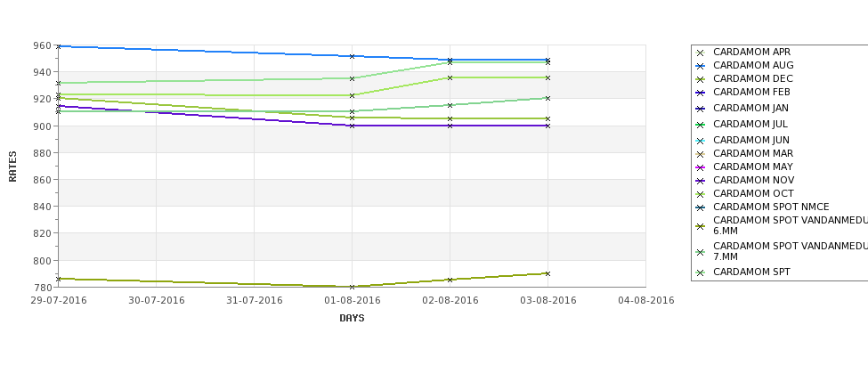Select the CARDAMOM JUN legend entry
This screenshot has width=868, height=382.
click(x=742, y=140)
